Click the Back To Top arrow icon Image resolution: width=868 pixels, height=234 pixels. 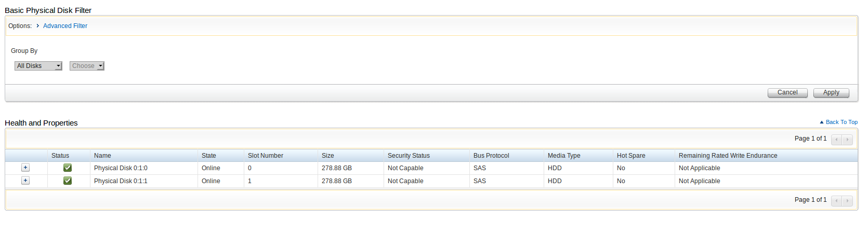(822, 122)
